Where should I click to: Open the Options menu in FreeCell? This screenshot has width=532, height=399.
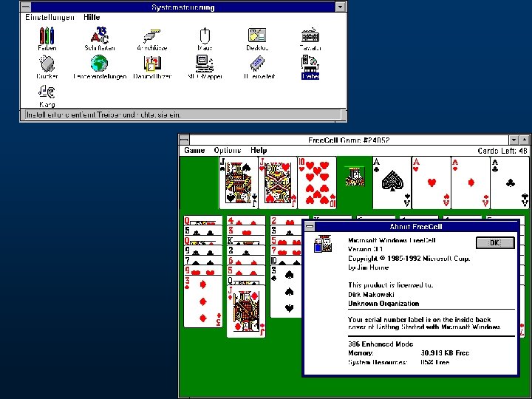[x=228, y=150]
